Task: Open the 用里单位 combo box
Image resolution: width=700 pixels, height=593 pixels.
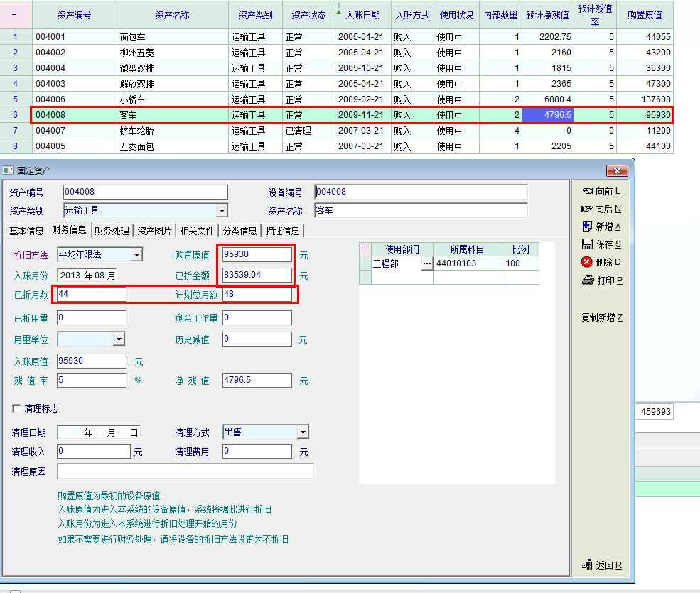Action: (x=119, y=339)
